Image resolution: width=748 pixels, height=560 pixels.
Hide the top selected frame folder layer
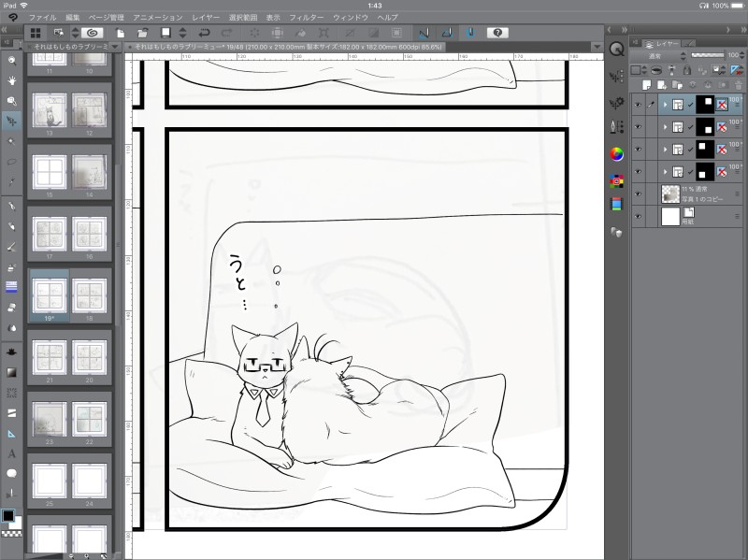[x=638, y=105]
